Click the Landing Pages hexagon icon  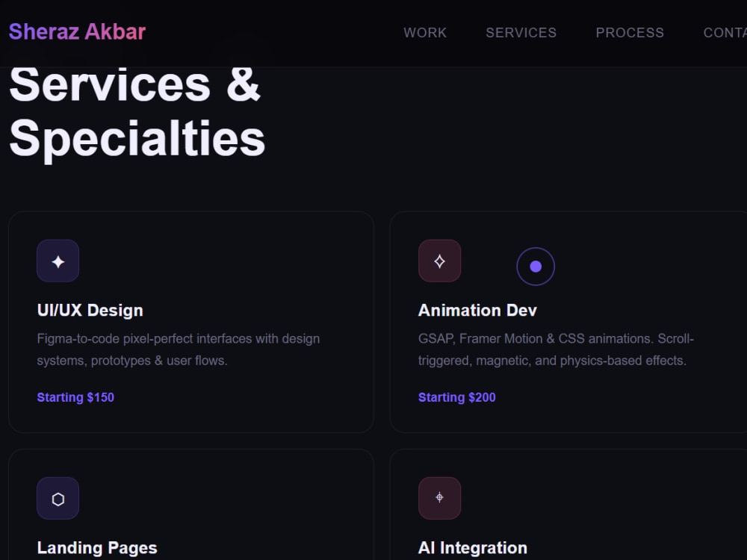tap(58, 499)
